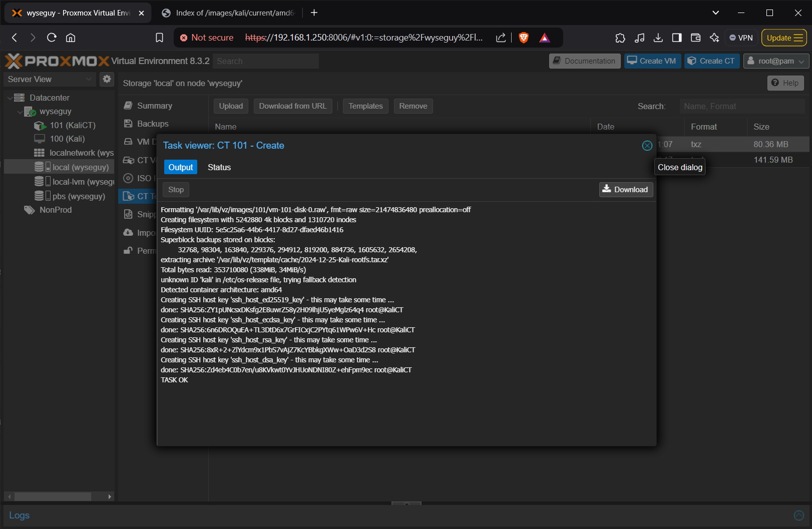Open a new browser tab

click(314, 13)
